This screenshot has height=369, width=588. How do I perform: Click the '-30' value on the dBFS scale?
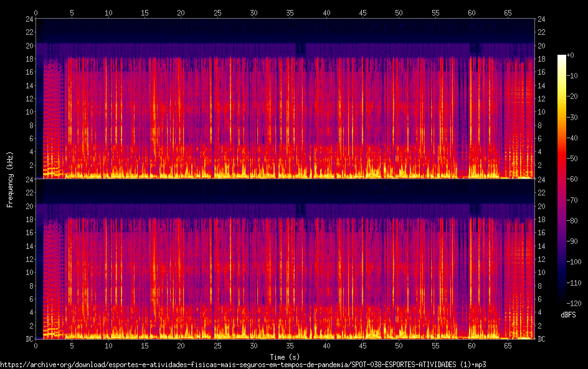tap(572, 117)
